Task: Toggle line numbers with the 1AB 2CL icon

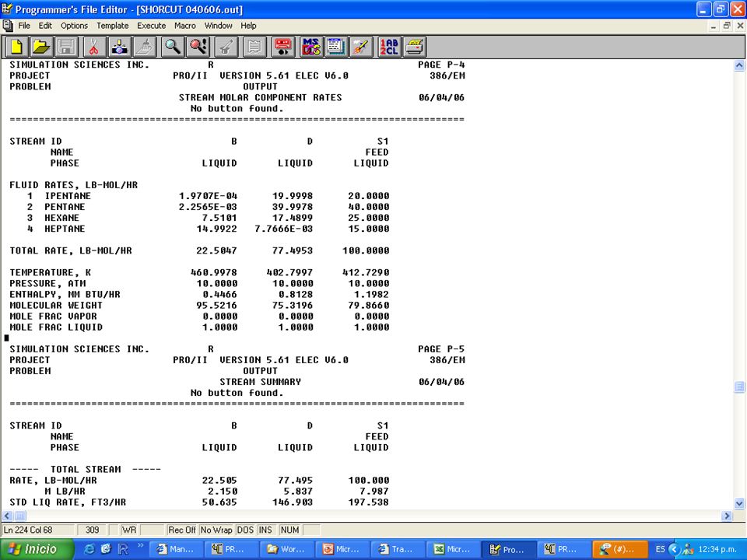Action: coord(389,47)
